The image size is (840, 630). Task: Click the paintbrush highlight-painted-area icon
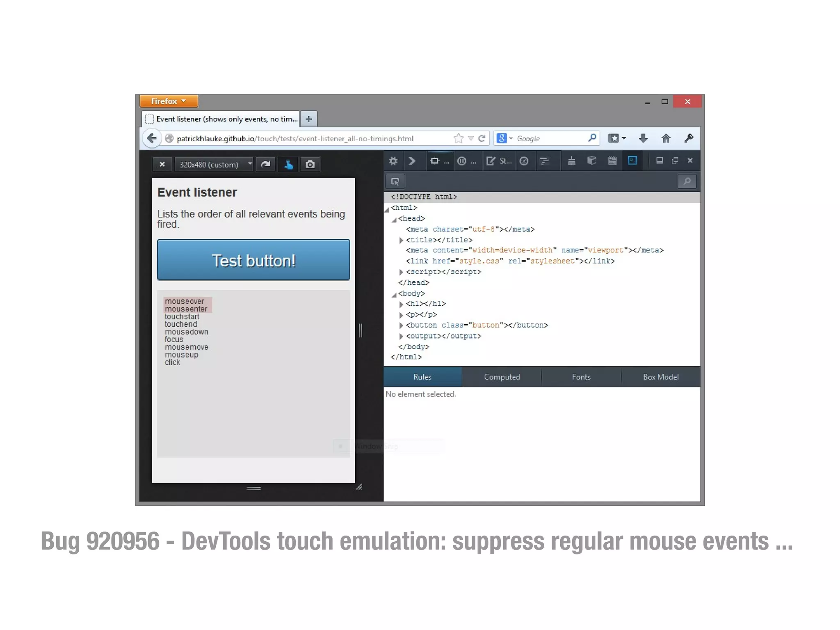(571, 160)
